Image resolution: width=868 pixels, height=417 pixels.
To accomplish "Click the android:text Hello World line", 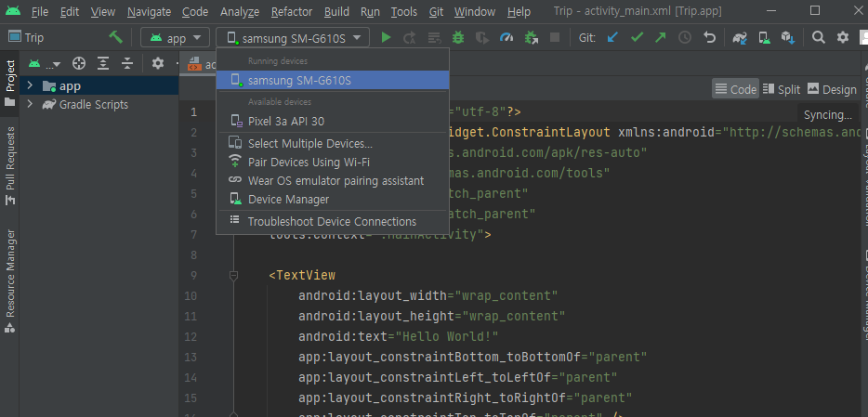I will (399, 336).
